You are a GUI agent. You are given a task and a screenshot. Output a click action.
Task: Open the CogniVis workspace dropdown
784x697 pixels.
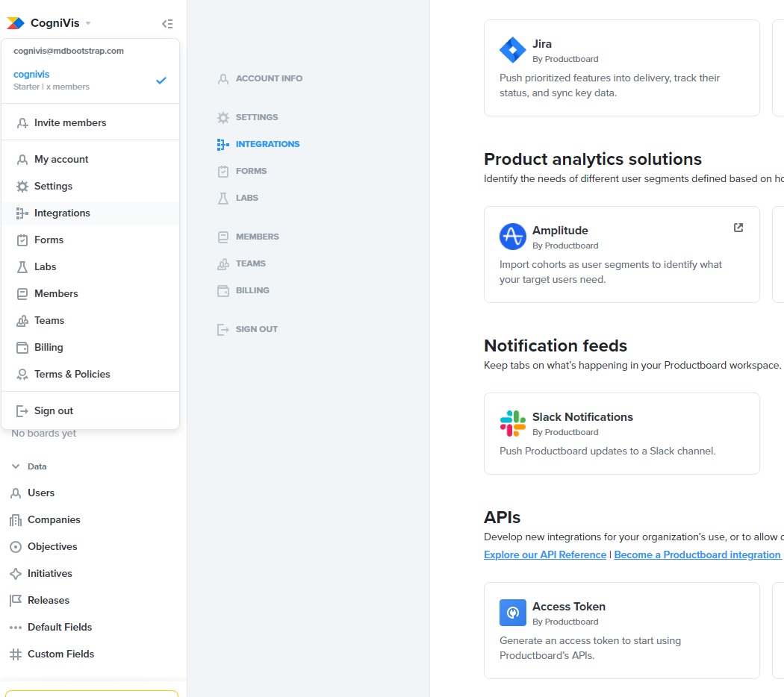(x=49, y=23)
